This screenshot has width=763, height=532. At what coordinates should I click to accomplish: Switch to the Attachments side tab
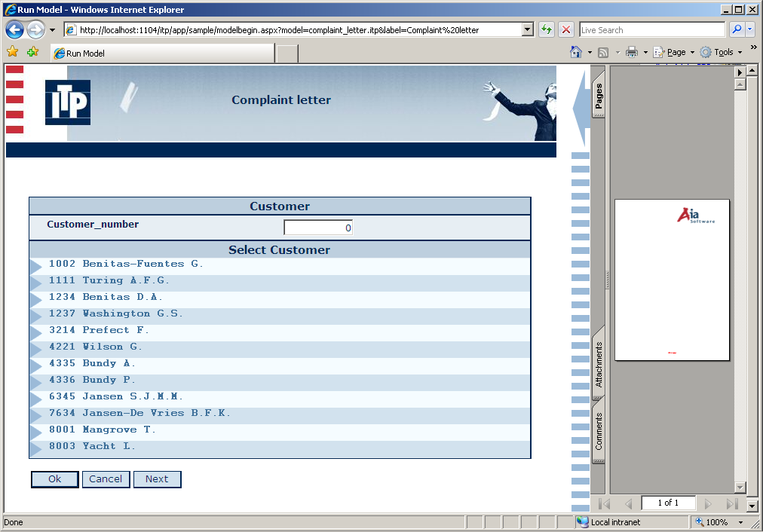tap(599, 364)
